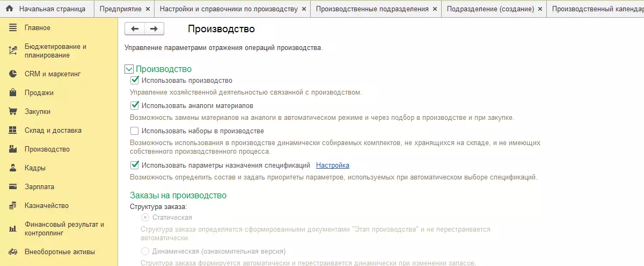Image resolution: width=644 pixels, height=266 pixels.
Task: Close the Предприятие tab
Action: pyautogui.click(x=147, y=9)
